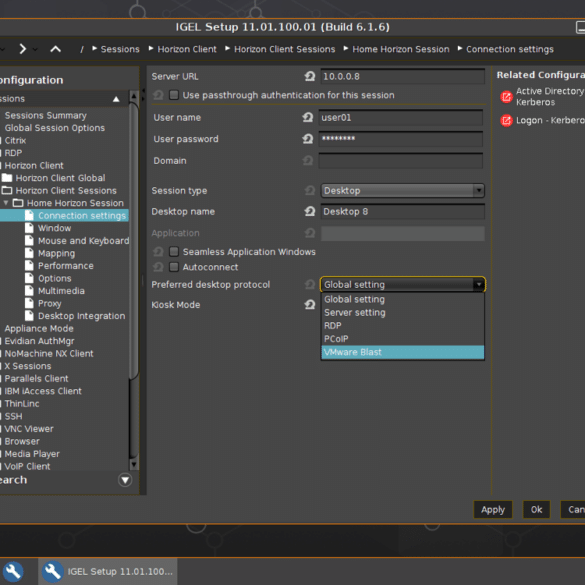Select IGEL Setup taskbar entry
Image resolution: width=585 pixels, height=585 pixels.
coord(108,571)
